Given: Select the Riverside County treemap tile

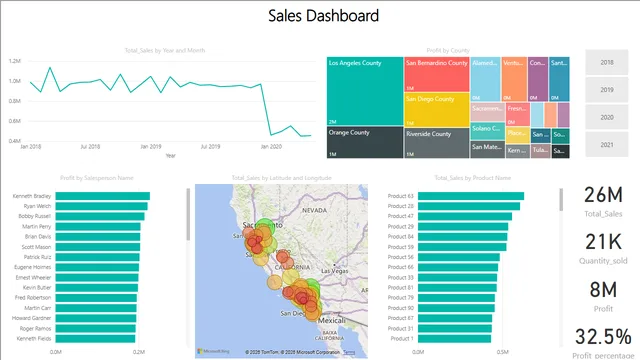Looking at the screenshot, I should coord(437,143).
